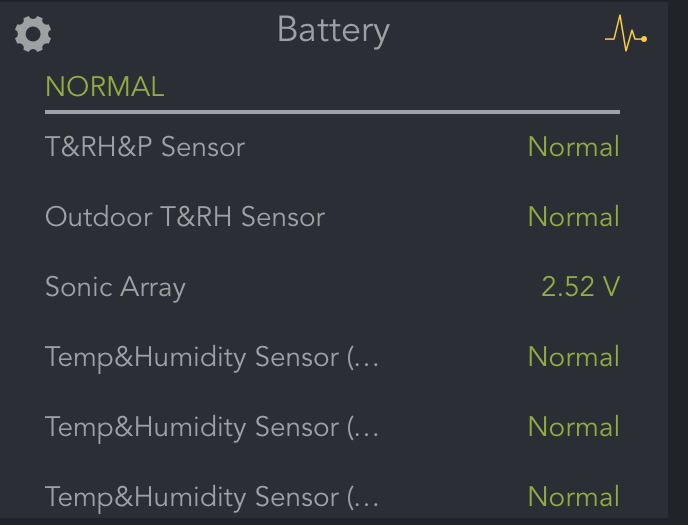Select the Sonic Array row label
688x525 pixels.
pos(115,287)
